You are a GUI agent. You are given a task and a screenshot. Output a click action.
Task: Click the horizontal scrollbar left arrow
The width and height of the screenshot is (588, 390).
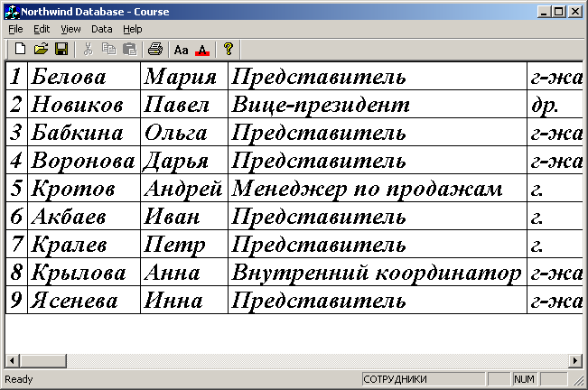point(12,361)
